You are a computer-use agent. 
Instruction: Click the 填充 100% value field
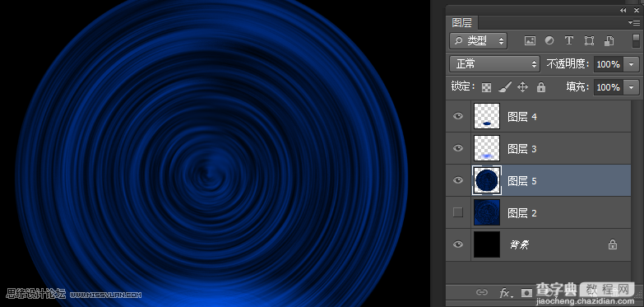coord(609,87)
